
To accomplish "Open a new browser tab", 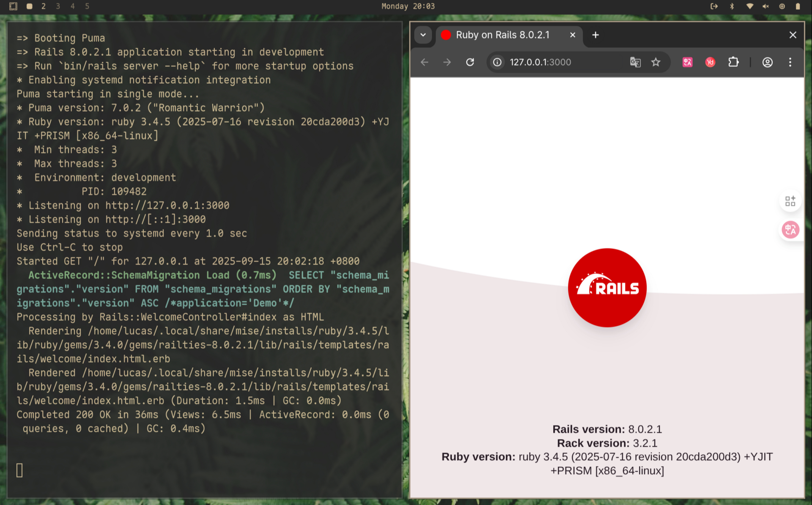I will pyautogui.click(x=595, y=35).
